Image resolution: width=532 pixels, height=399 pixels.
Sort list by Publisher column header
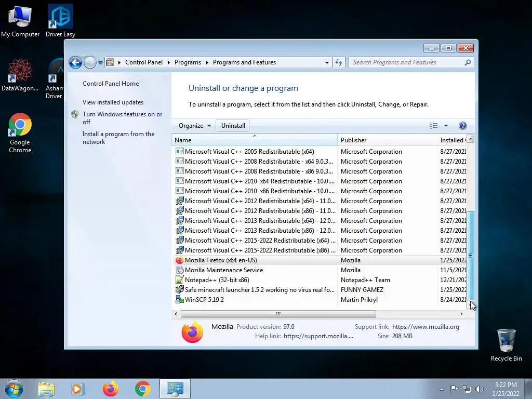(387, 140)
